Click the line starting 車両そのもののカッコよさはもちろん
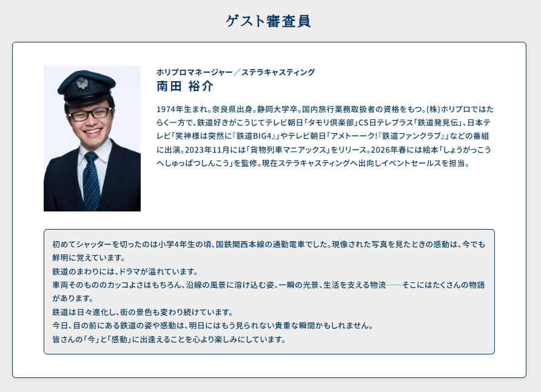 click(269, 285)
